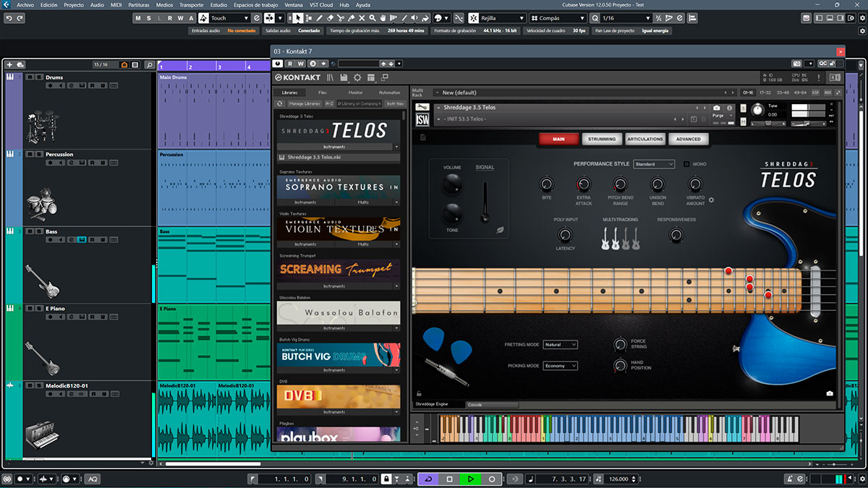Screen dimensions: 868x488
Task: Toggle the cycle loop button
Action: click(429, 479)
